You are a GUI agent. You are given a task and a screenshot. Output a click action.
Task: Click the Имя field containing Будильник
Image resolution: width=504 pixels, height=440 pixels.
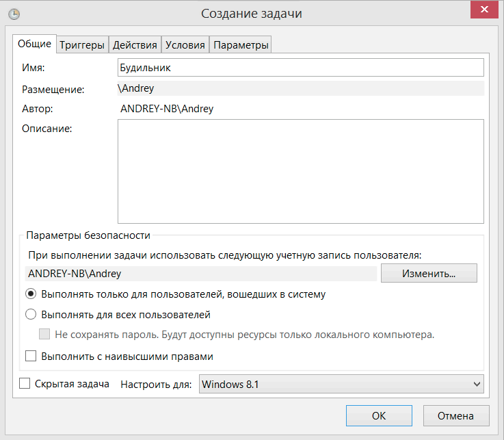[301, 67]
